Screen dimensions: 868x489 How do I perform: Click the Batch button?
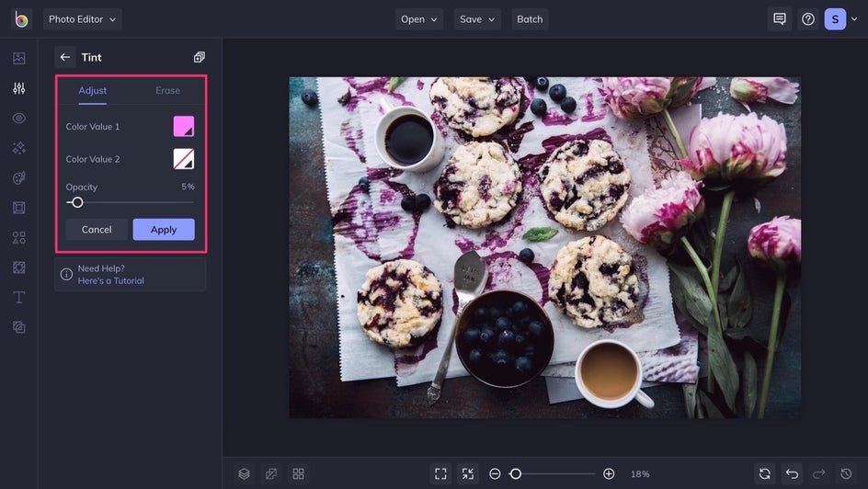[x=530, y=19]
